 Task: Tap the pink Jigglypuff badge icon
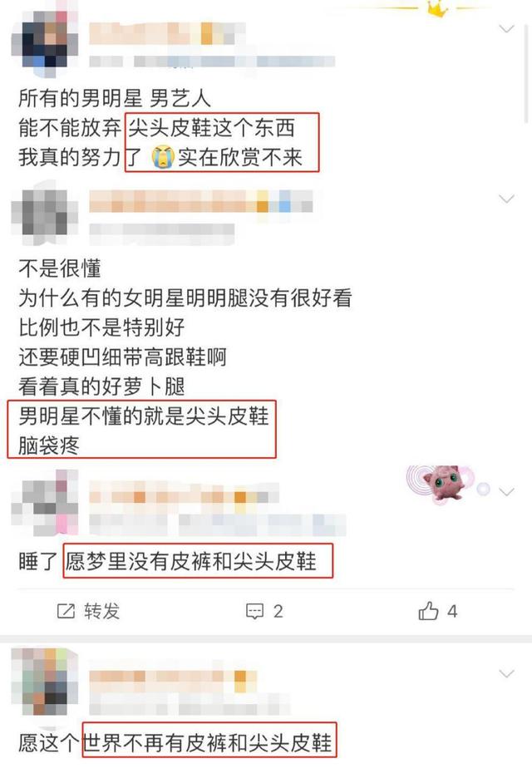coord(442,483)
